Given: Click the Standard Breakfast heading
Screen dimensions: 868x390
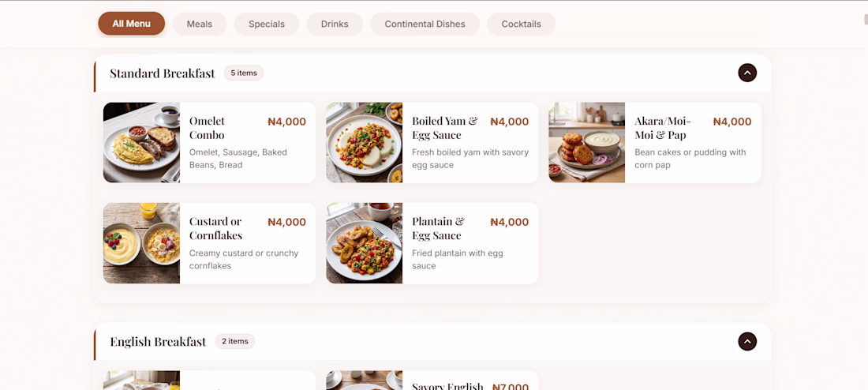Looking at the screenshot, I should 162,73.
